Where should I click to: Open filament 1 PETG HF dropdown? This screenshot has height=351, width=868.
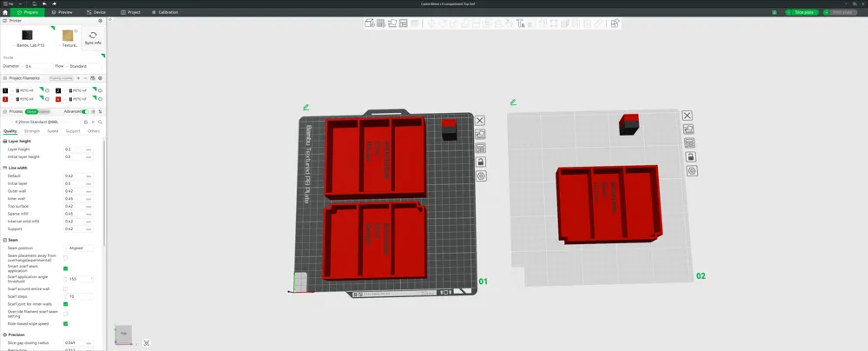coord(29,90)
